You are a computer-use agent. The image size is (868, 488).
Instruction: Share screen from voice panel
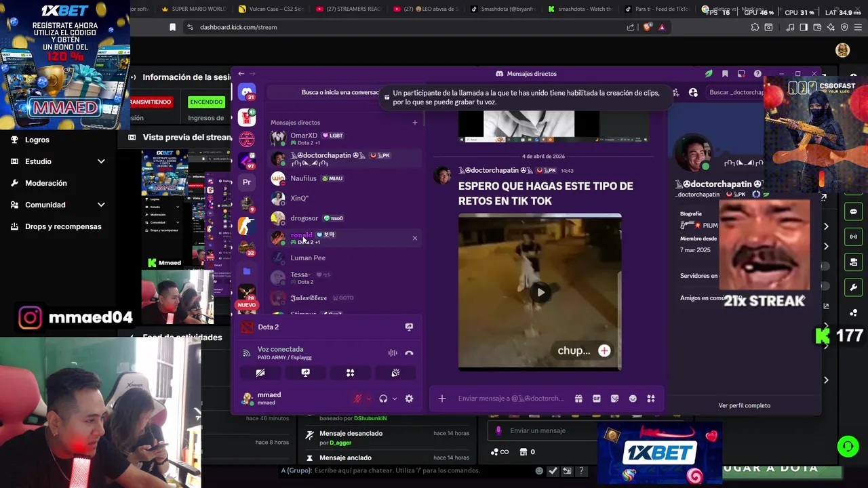point(305,373)
